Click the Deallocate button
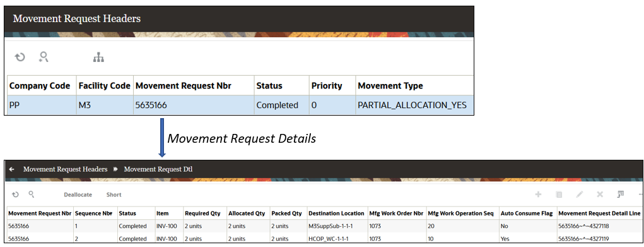The width and height of the screenshot is (644, 247). tap(78, 195)
